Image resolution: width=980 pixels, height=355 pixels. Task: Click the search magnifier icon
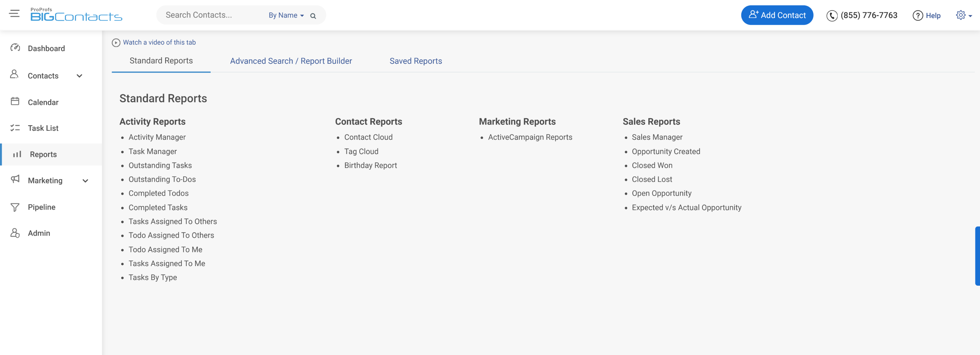click(x=313, y=16)
